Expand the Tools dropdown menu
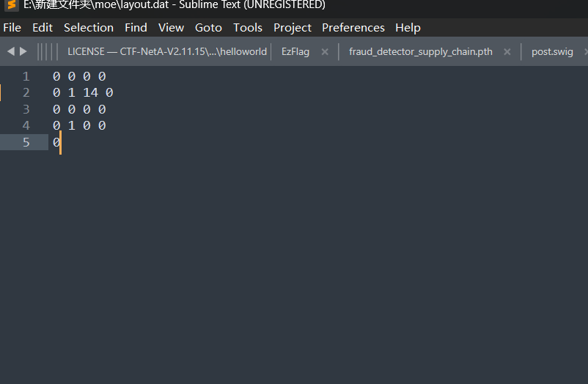Viewport: 588px width, 384px height. point(248,28)
